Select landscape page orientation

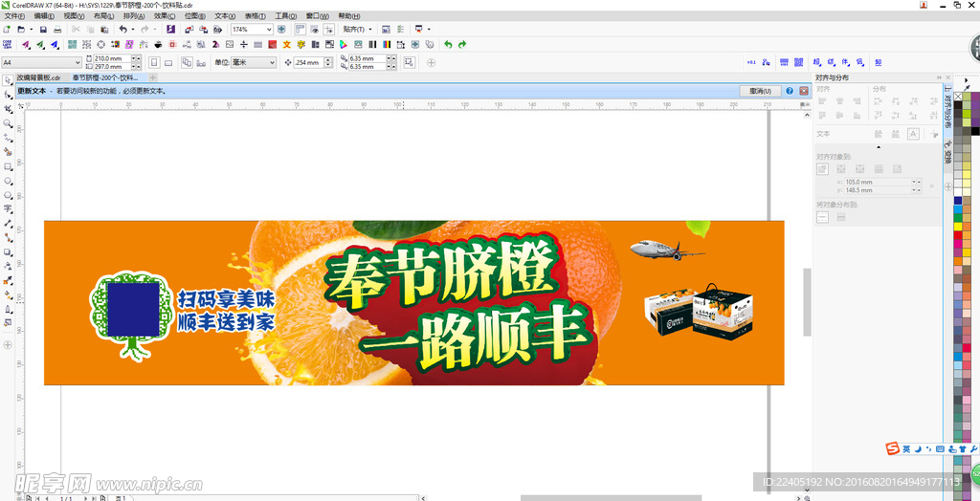click(x=168, y=62)
